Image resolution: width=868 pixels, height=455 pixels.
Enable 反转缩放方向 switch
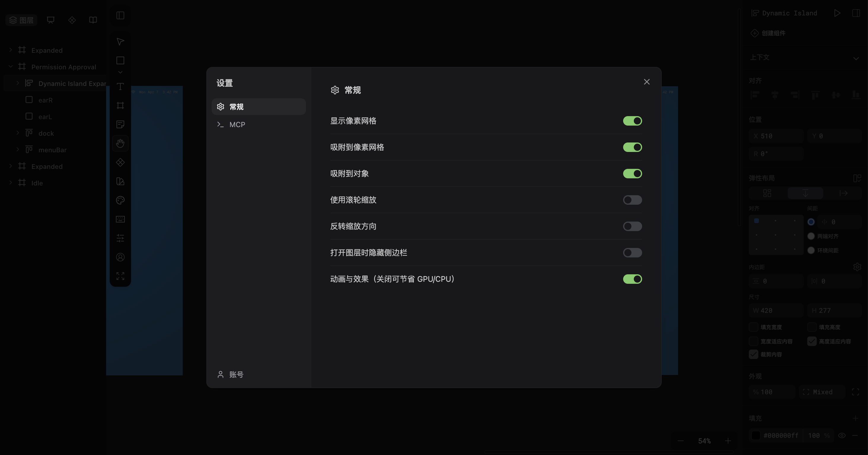coord(632,226)
